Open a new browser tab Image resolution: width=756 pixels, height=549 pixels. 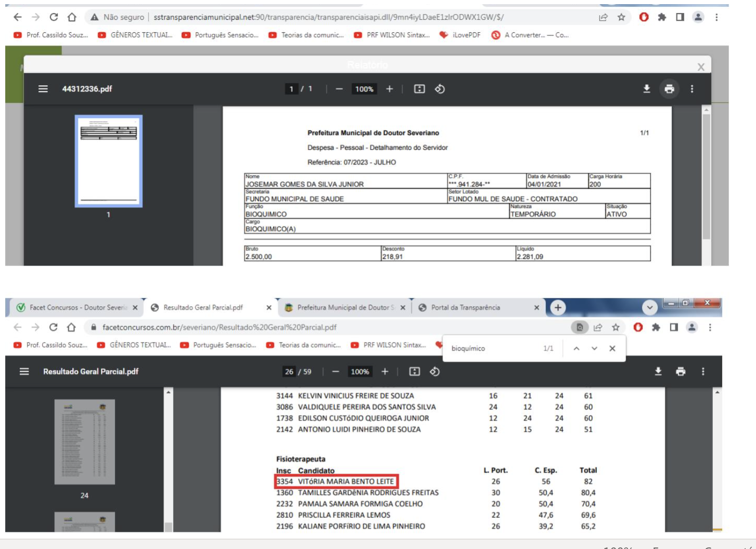(x=558, y=307)
